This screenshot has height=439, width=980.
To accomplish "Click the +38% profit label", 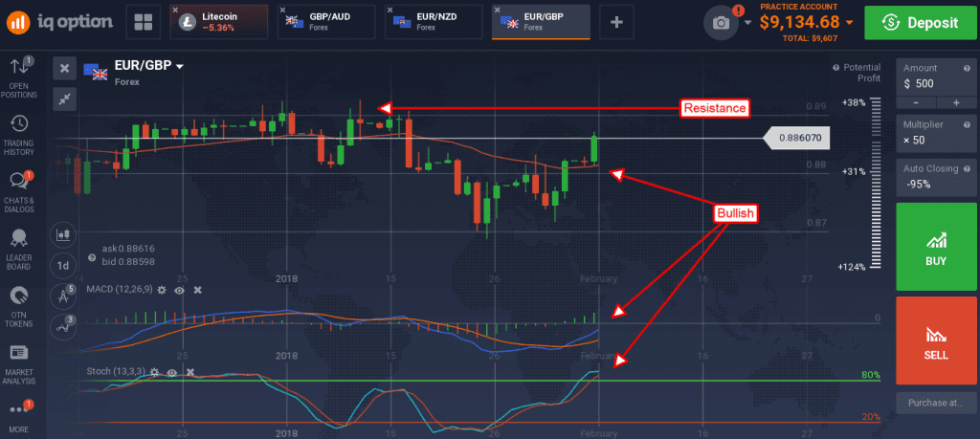I will (x=853, y=101).
